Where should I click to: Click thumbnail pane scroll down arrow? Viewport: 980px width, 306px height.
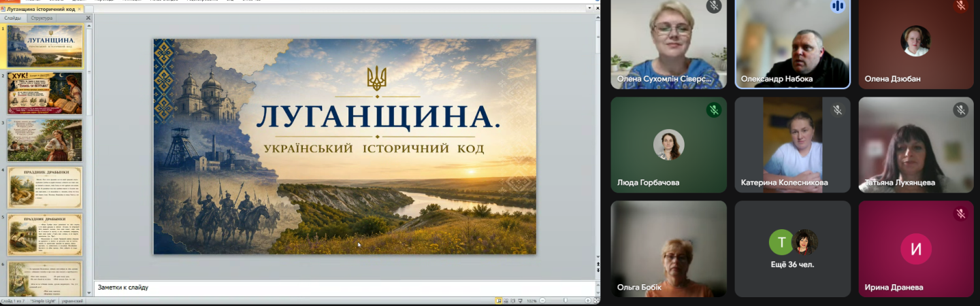click(89, 292)
